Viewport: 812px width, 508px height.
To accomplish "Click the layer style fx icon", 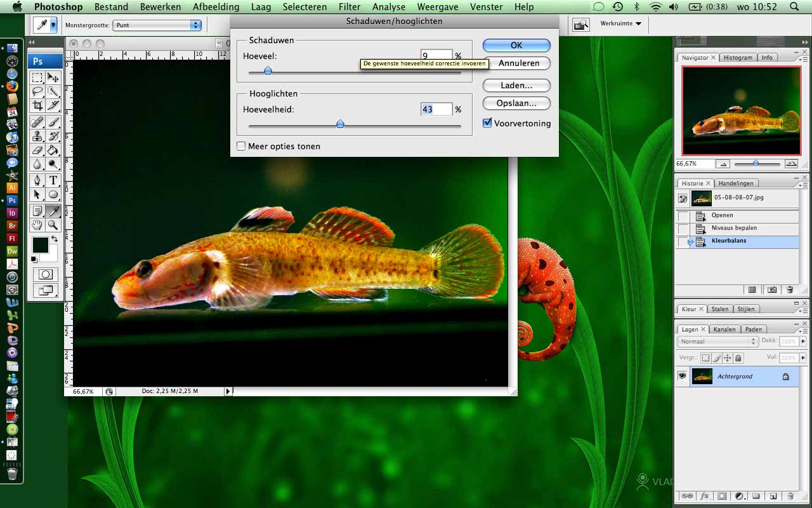I will pyautogui.click(x=704, y=496).
